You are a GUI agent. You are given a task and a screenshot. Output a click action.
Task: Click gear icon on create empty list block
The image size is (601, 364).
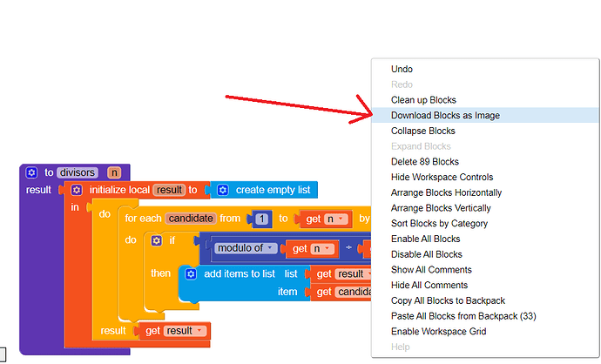(x=223, y=190)
